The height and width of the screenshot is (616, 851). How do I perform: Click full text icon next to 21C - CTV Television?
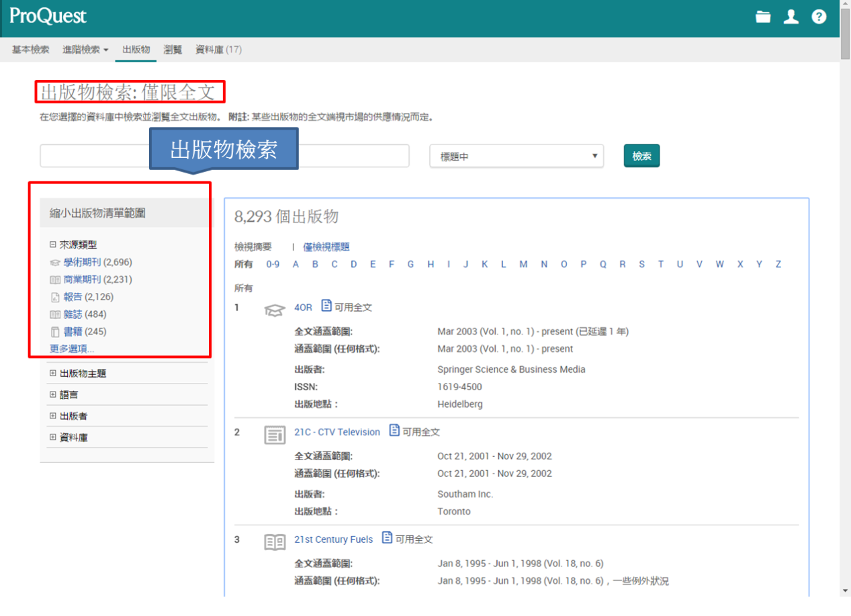[394, 431]
